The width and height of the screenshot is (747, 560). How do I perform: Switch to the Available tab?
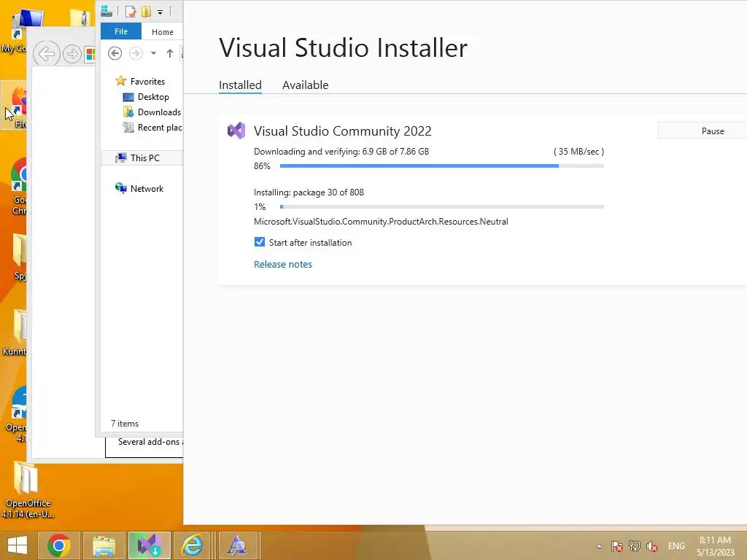pyautogui.click(x=305, y=85)
